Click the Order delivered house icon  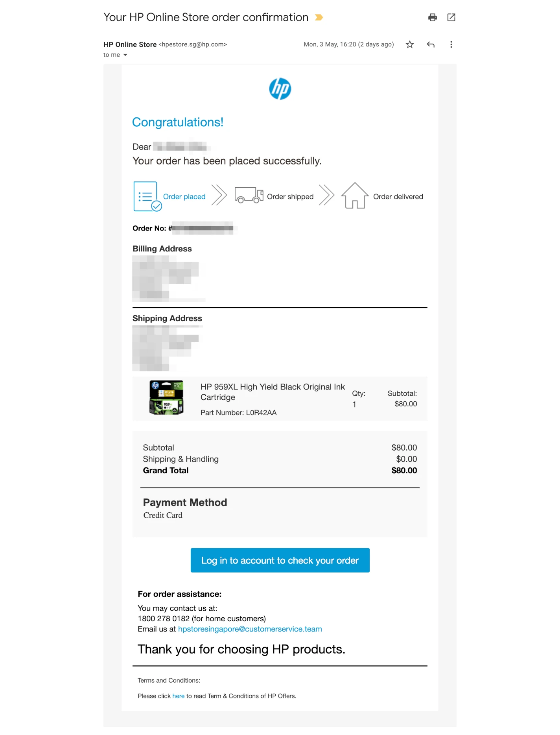tap(355, 196)
